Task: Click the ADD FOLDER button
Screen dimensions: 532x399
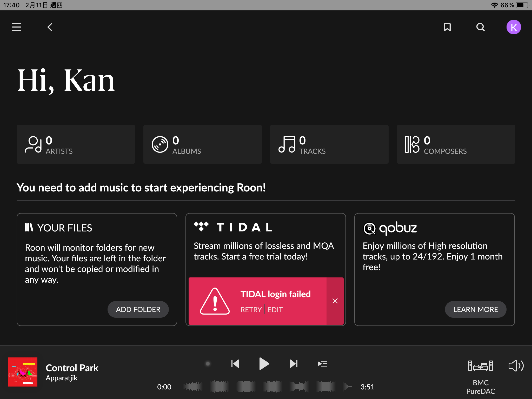Action: (138, 309)
